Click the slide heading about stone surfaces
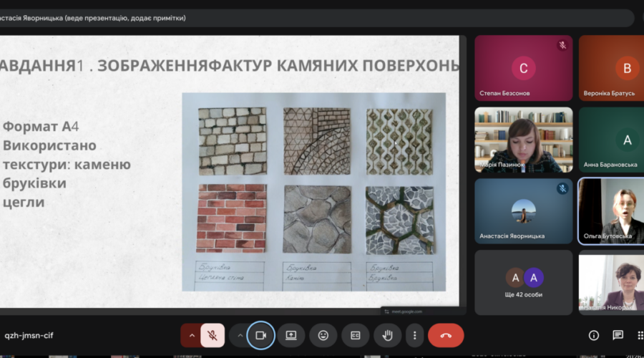Viewport: 644px width, 358px height. [229, 65]
